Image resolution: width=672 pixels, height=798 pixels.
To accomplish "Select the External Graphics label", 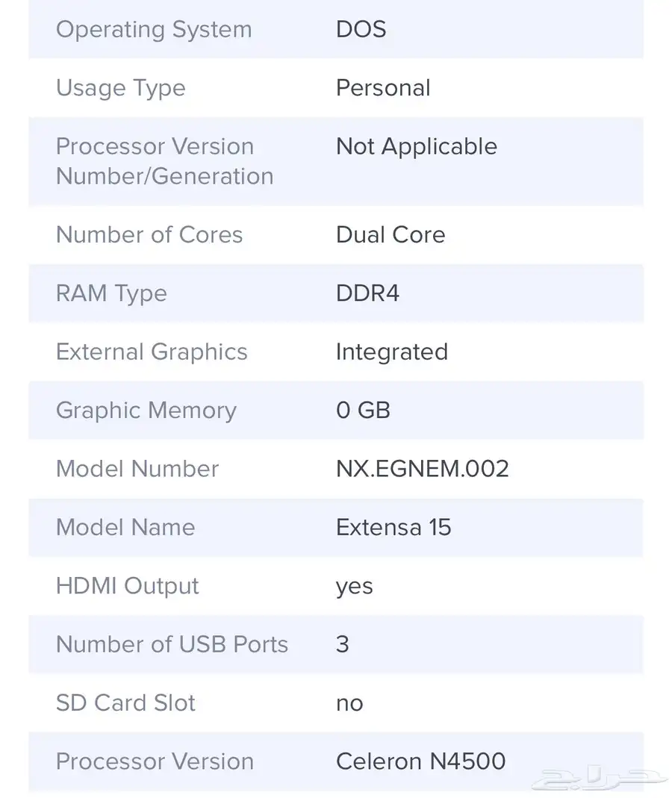I will click(152, 352).
